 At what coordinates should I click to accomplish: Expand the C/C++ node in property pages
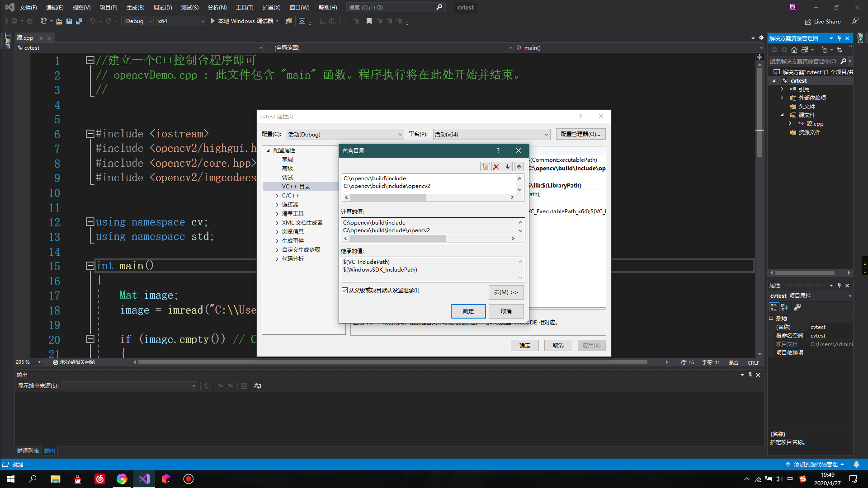tap(277, 195)
